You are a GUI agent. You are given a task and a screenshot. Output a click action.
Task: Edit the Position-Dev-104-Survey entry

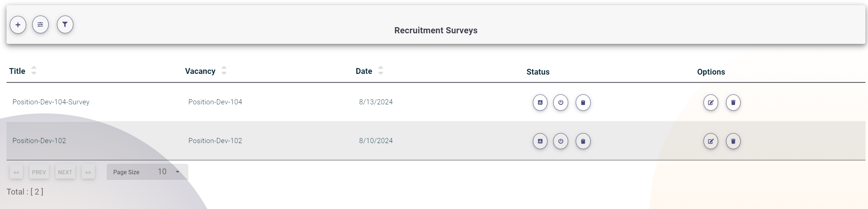point(711,103)
